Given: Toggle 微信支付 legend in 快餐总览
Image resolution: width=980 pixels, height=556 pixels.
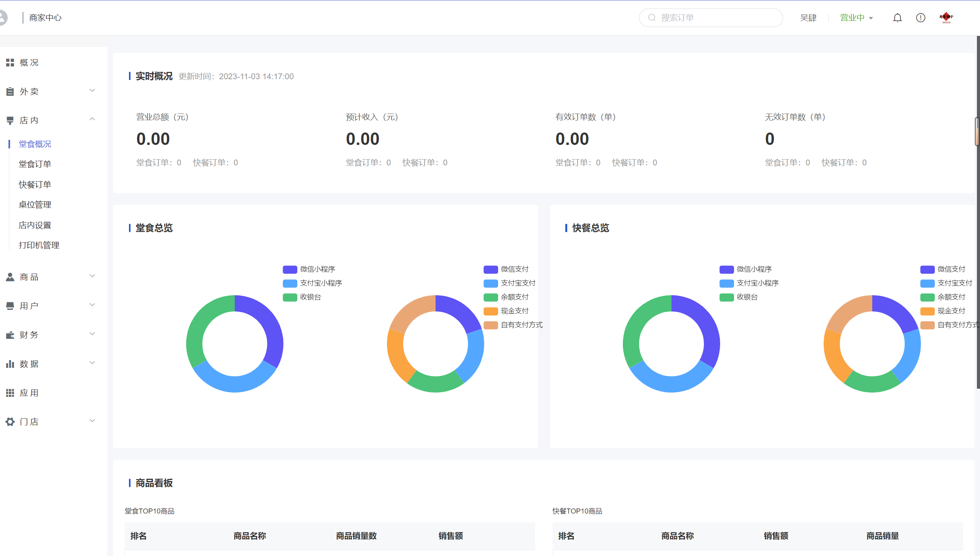Looking at the screenshot, I should (x=943, y=269).
